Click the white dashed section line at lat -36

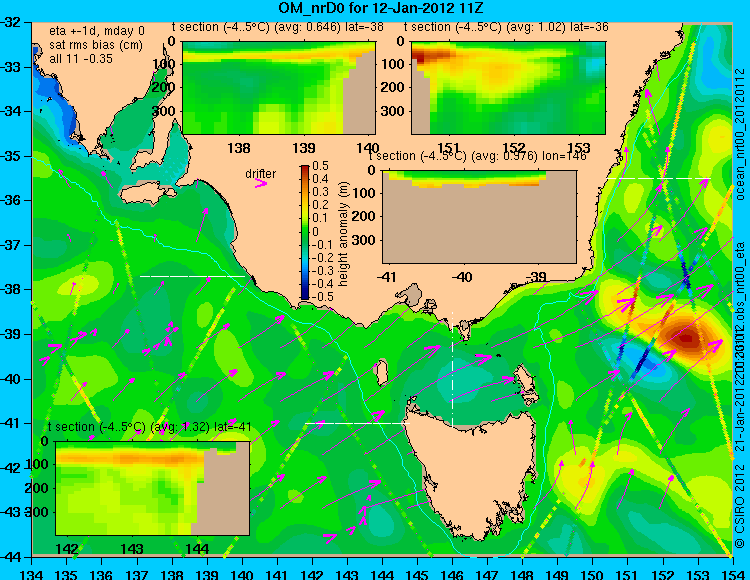[x=658, y=178]
